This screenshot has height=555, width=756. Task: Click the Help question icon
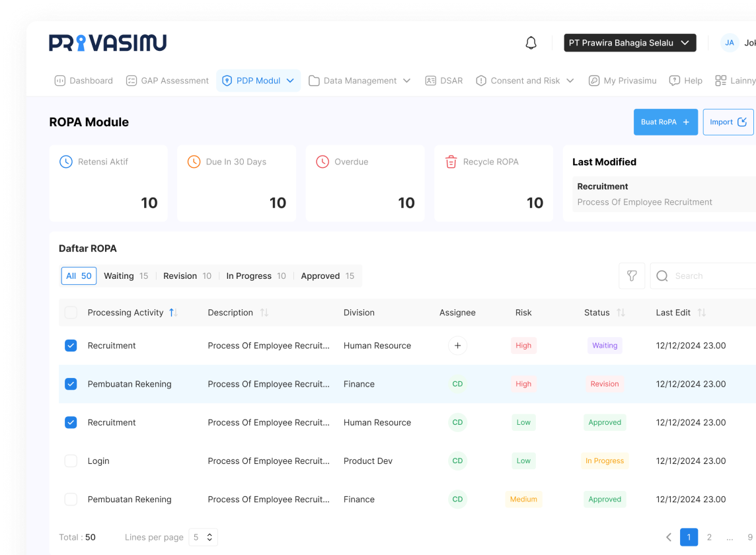point(675,81)
